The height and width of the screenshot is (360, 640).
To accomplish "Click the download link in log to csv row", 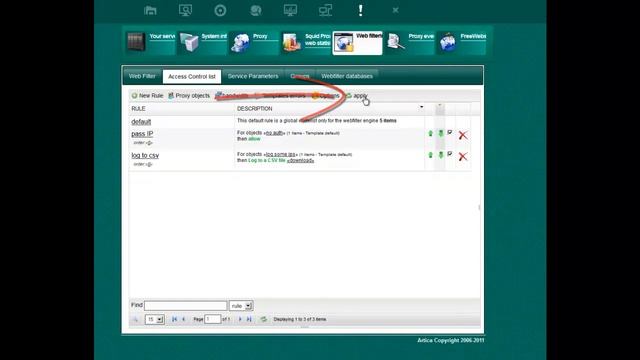I will (x=300, y=160).
